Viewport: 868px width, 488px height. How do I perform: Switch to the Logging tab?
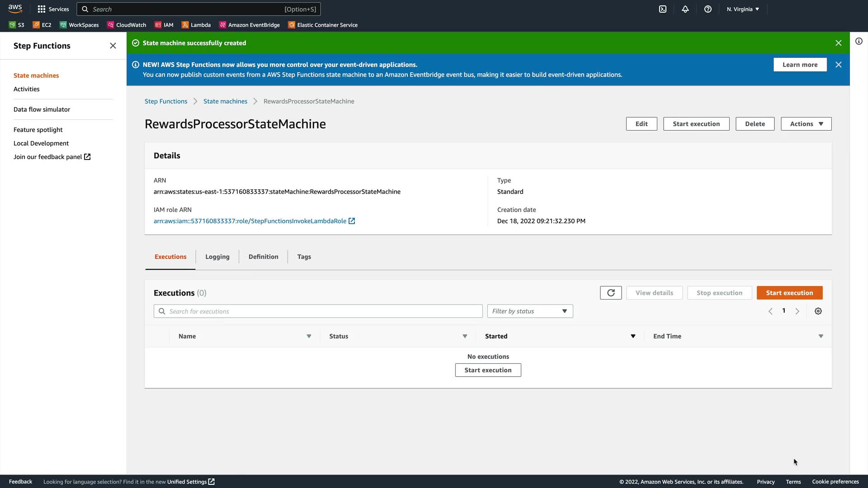point(217,257)
